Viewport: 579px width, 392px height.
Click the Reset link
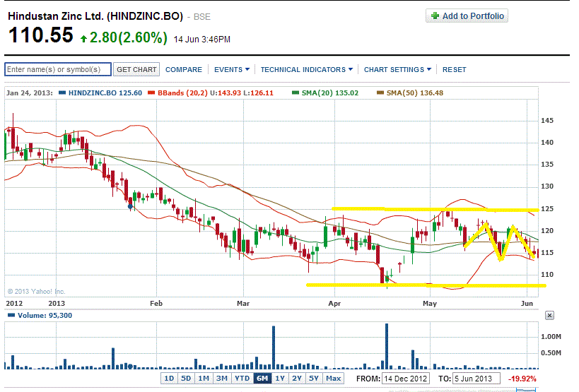454,70
